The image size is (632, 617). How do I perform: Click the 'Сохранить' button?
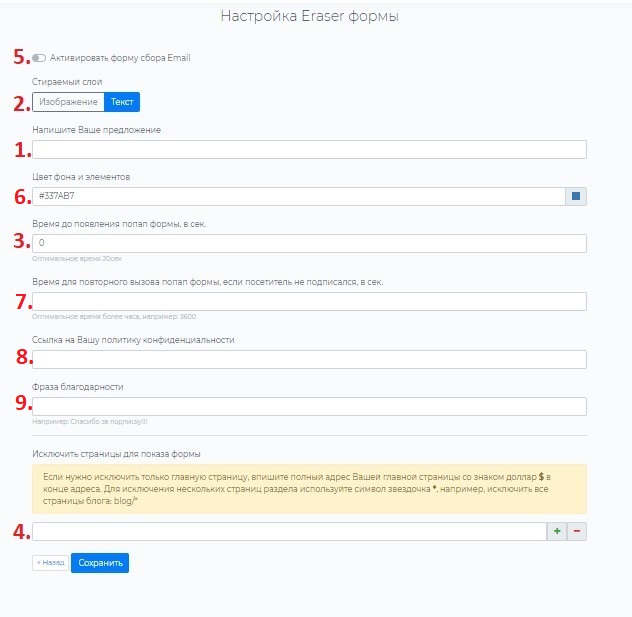(100, 563)
